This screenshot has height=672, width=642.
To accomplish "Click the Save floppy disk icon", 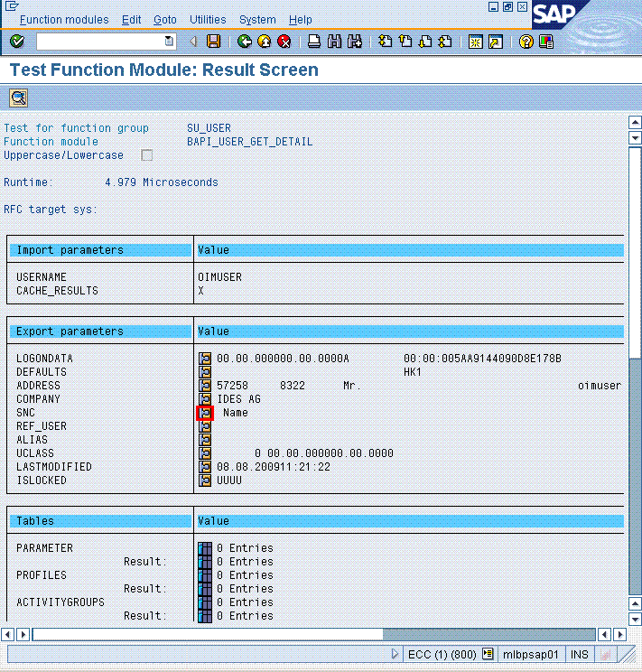I will (213, 42).
